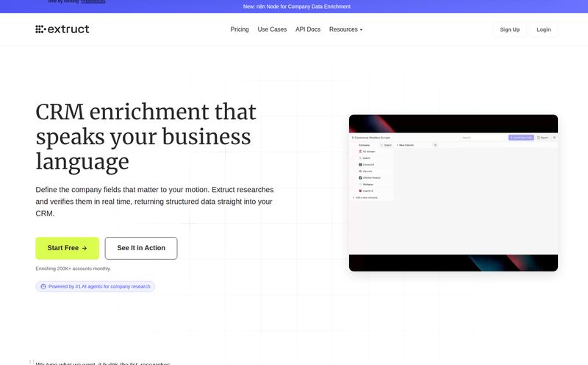Click the E-Commerce Retailers Europe title in demo

[371, 138]
